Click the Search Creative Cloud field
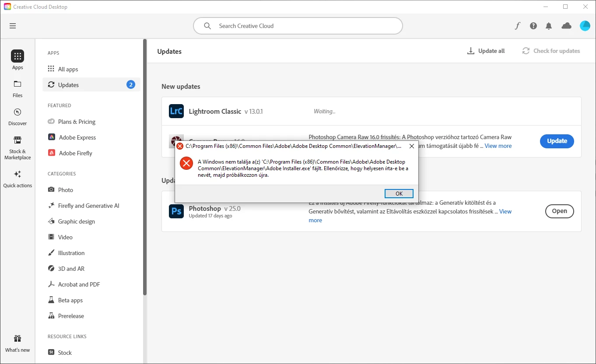 coord(298,26)
